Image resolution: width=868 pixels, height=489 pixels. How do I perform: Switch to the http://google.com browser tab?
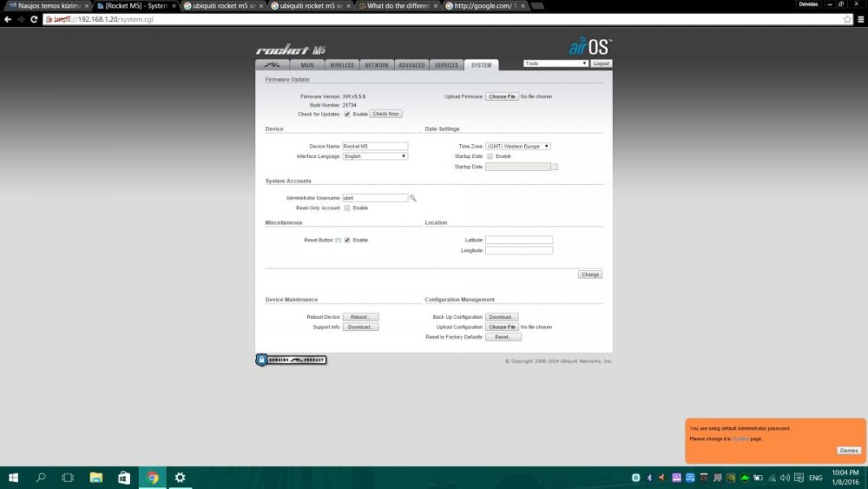click(x=484, y=5)
